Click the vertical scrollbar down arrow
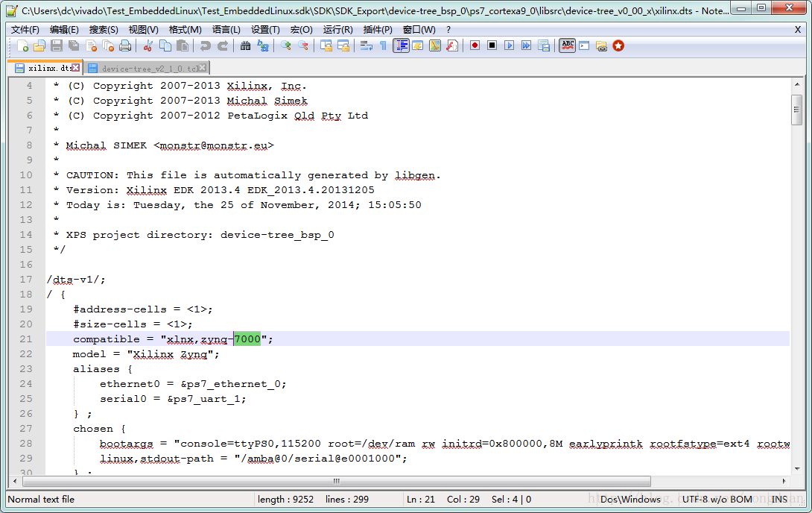Screen dimensions: 812x513 pos(797,468)
